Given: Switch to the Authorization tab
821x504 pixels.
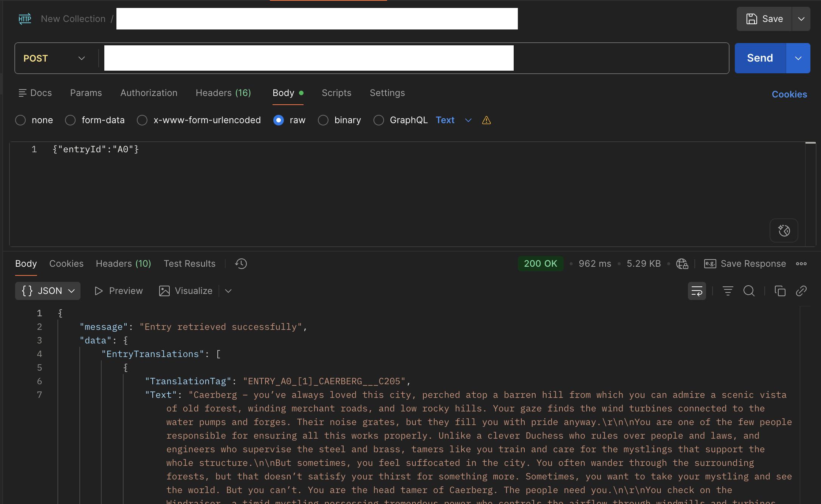Looking at the screenshot, I should pyautogui.click(x=149, y=93).
